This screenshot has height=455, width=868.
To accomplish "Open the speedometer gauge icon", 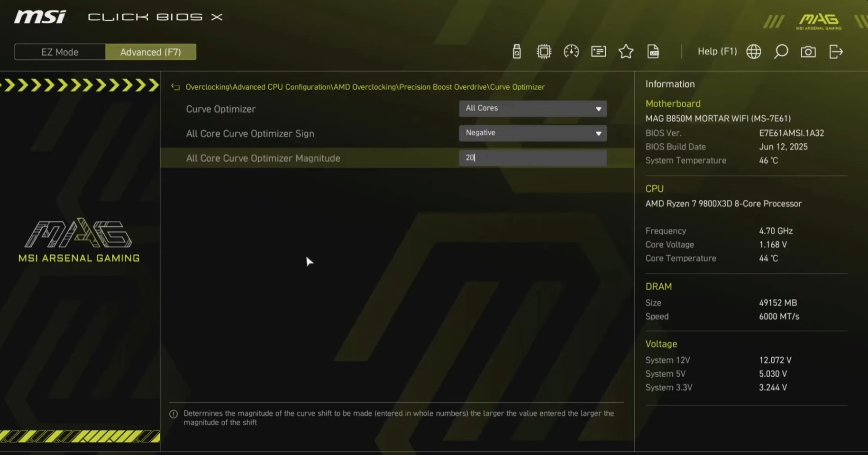I will [571, 51].
